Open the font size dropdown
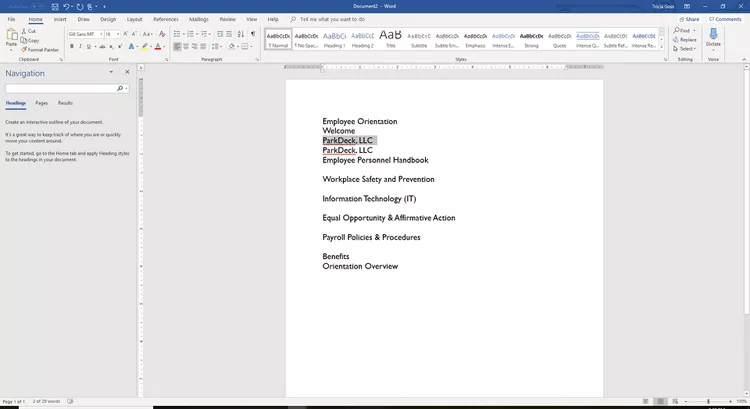750x409 pixels. tap(118, 34)
